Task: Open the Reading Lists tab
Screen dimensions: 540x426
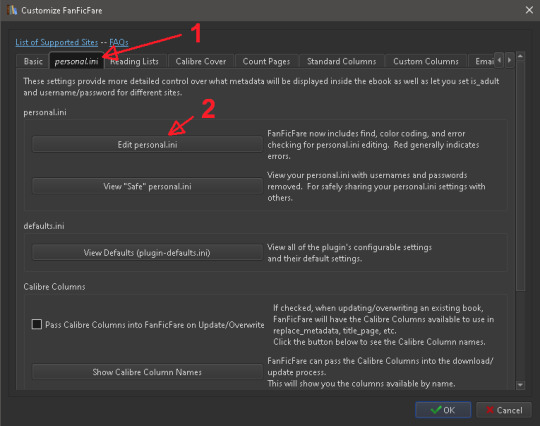Action: tap(135, 61)
